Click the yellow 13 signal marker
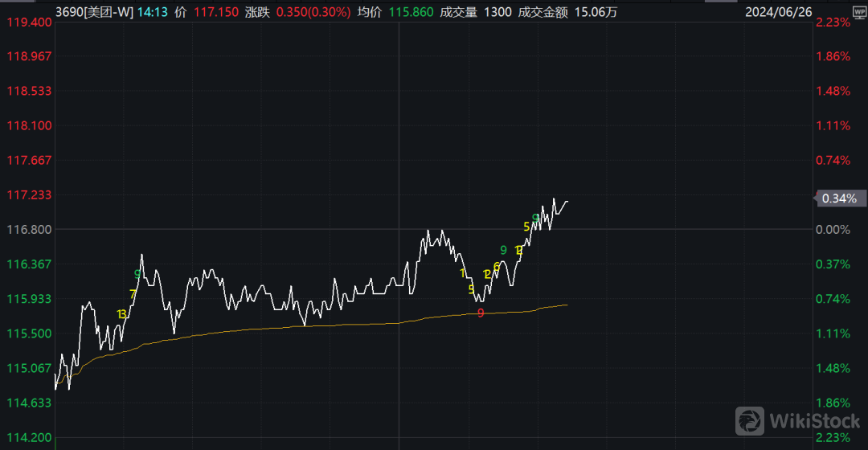Image resolution: width=868 pixels, height=450 pixels. click(121, 314)
